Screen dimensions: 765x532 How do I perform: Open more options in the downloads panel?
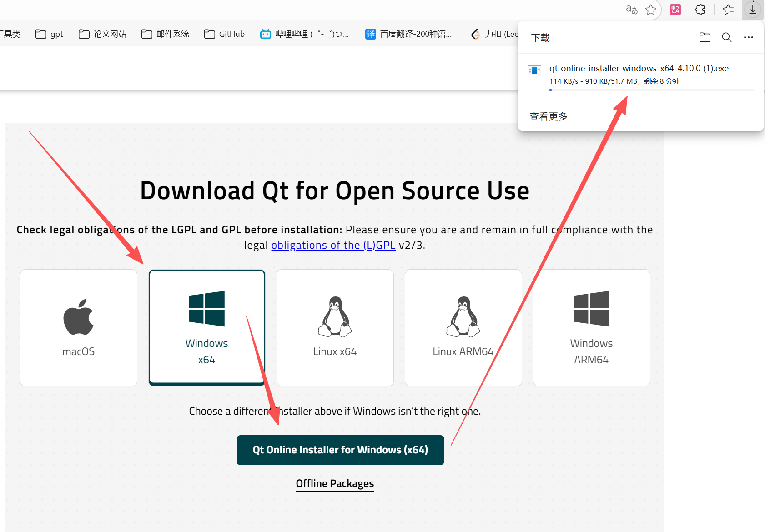(x=749, y=37)
